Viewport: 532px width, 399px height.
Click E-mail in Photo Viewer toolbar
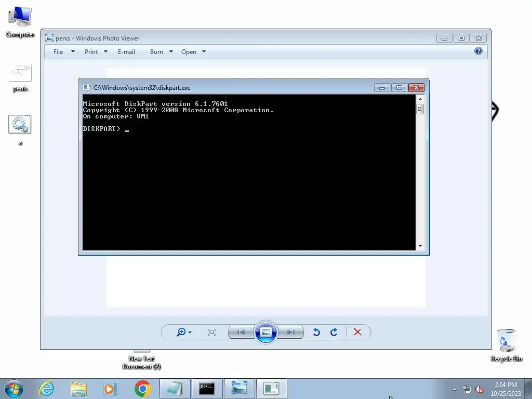pyautogui.click(x=126, y=52)
